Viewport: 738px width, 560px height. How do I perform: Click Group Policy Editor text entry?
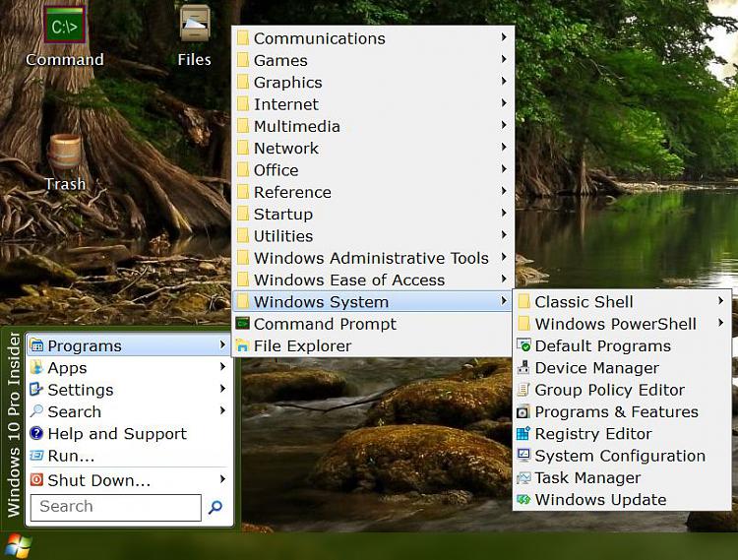(x=609, y=390)
